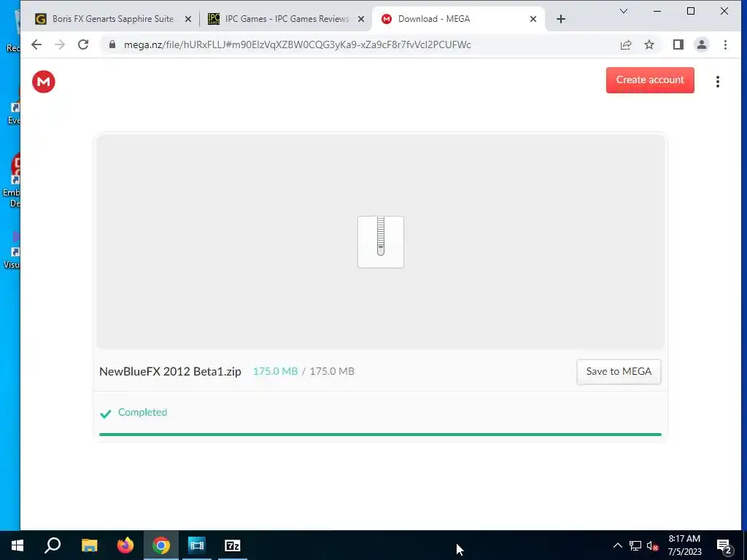Close the Boris FX Genarts tab
The image size is (747, 560).
point(188,19)
